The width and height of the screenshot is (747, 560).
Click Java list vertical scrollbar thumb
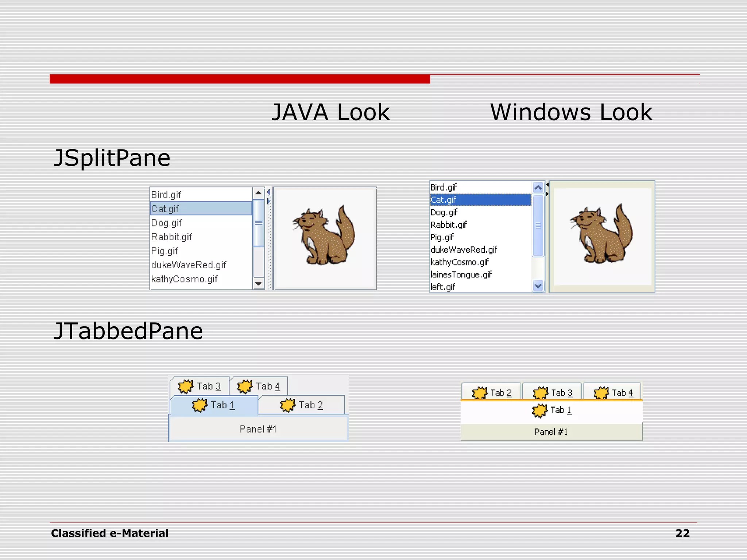[258, 223]
